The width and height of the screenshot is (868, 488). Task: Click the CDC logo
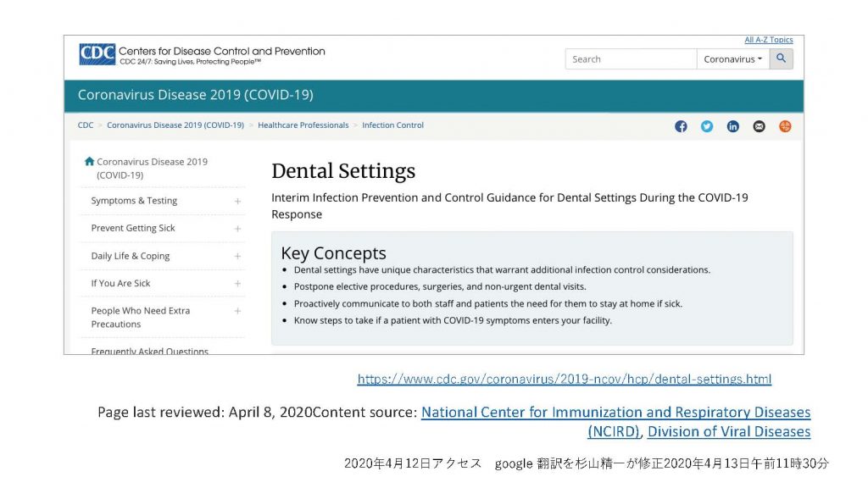coord(97,54)
